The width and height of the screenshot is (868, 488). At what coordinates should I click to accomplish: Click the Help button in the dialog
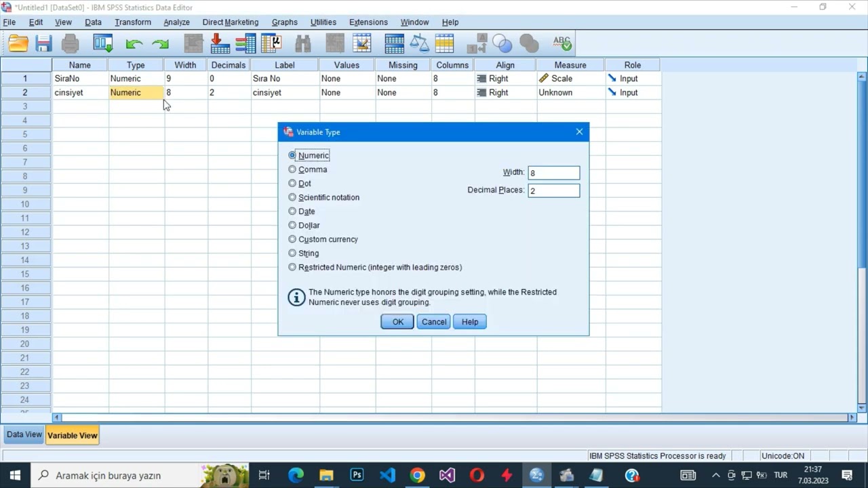tap(470, 322)
